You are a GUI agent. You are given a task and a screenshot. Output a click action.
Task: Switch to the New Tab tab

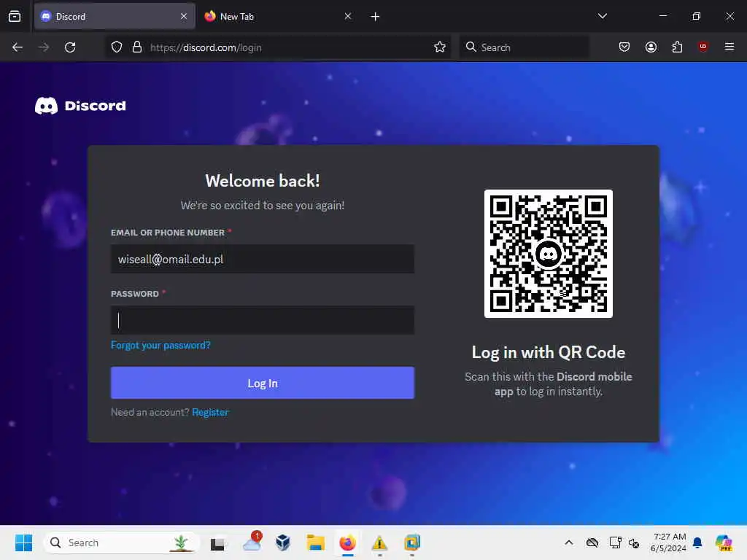click(x=279, y=16)
